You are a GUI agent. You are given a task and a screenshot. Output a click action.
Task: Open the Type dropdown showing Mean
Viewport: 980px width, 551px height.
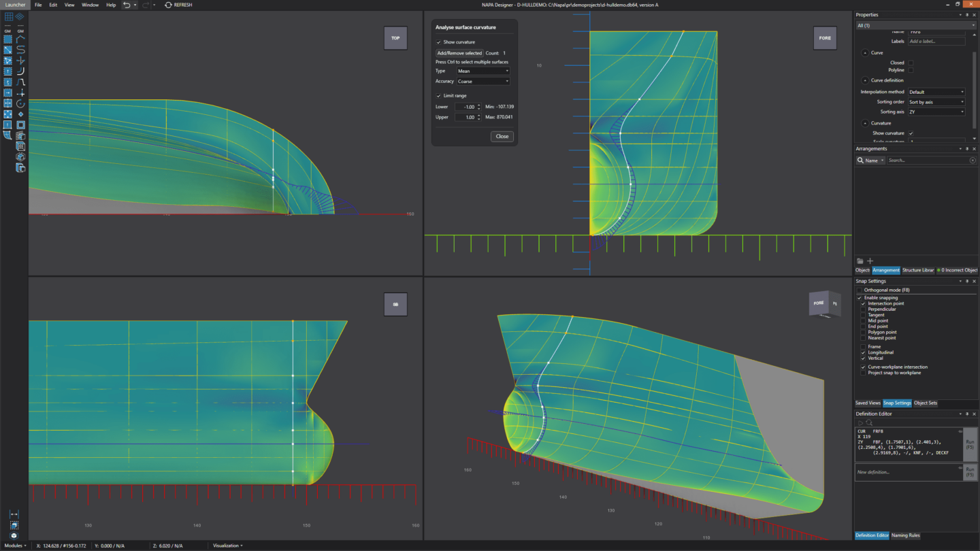coord(483,71)
